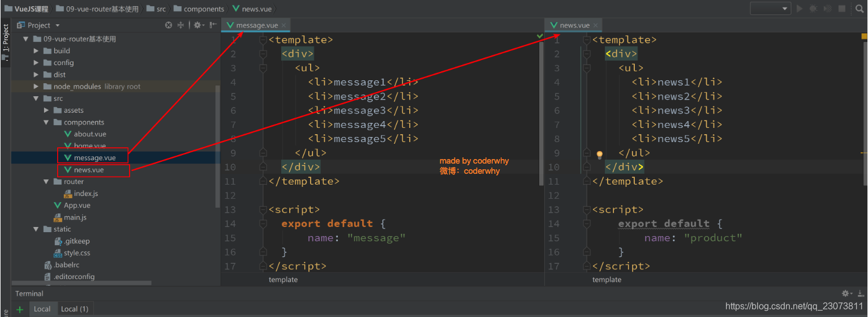Switch to the Local (1) terminal tab
This screenshot has height=317, width=868.
point(75,309)
